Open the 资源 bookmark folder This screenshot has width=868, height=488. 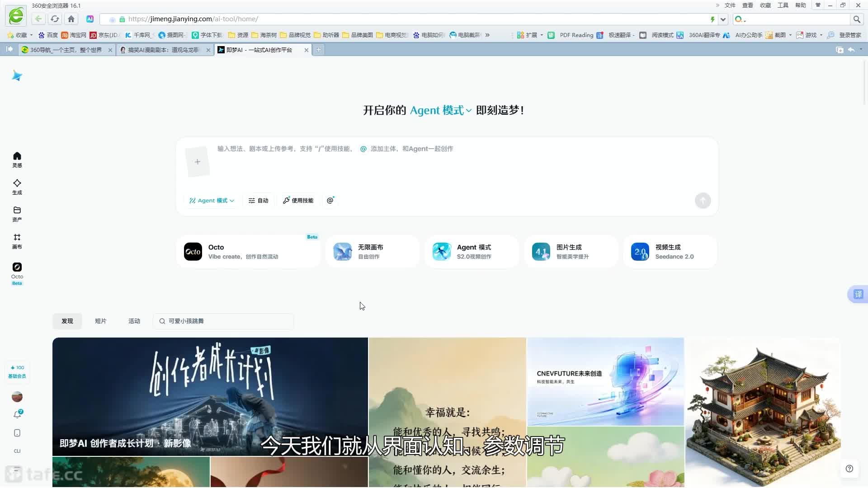pyautogui.click(x=238, y=35)
